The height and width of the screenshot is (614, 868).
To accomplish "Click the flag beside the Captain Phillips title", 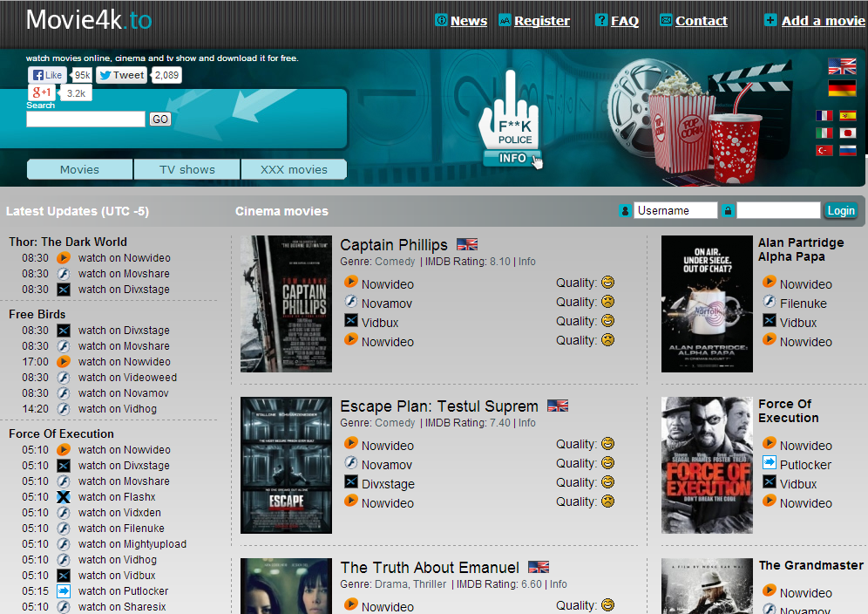I will (x=467, y=244).
